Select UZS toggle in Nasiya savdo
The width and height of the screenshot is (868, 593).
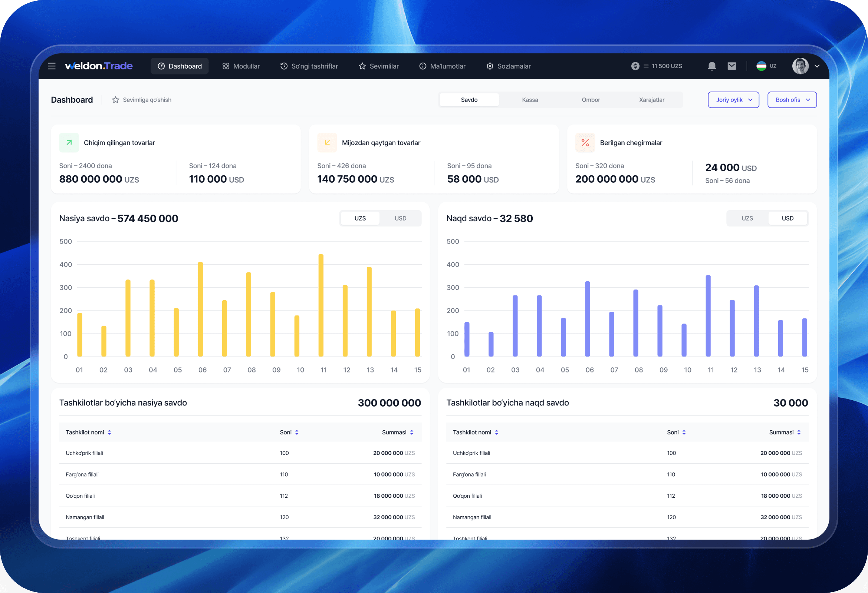360,218
